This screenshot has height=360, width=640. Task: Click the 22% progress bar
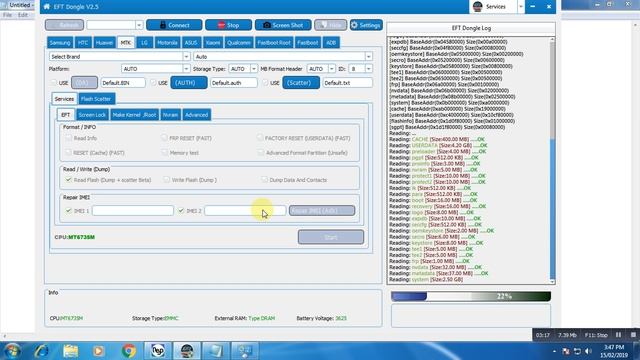(471, 296)
